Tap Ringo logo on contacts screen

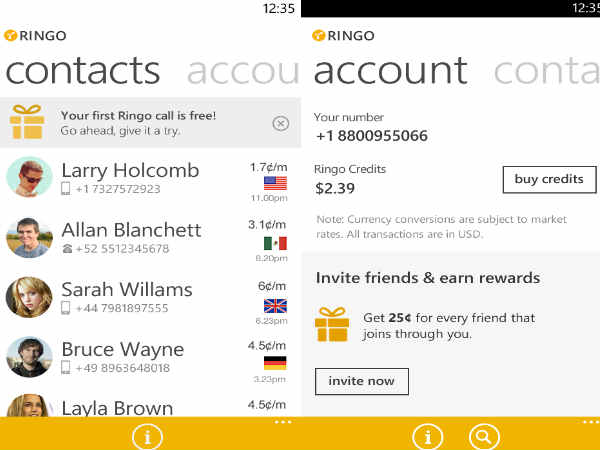35,36
